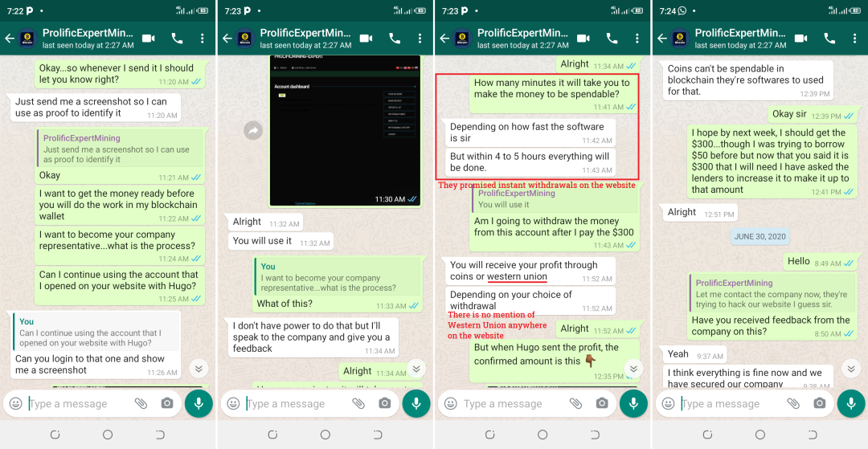Open the camera icon in the second chat screen
868x449 pixels.
(384, 403)
